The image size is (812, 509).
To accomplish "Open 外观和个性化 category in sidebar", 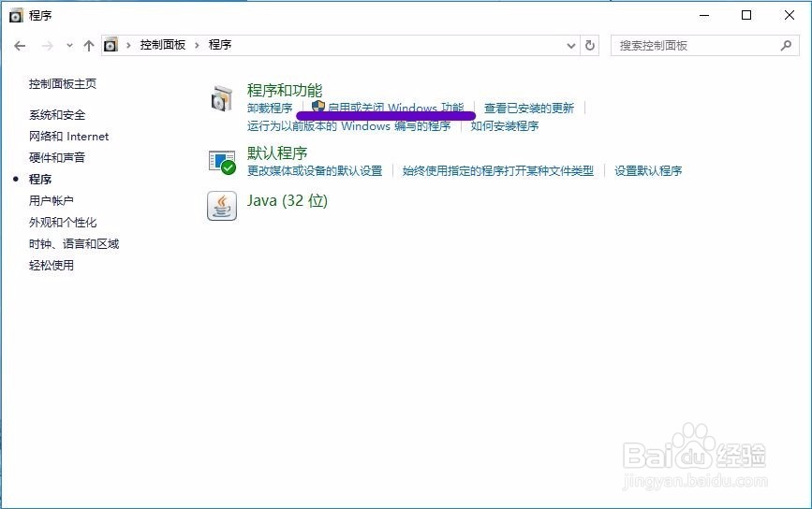I will [63, 223].
